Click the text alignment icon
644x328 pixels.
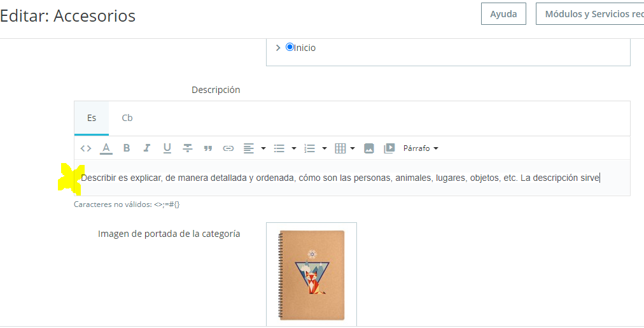[248, 148]
